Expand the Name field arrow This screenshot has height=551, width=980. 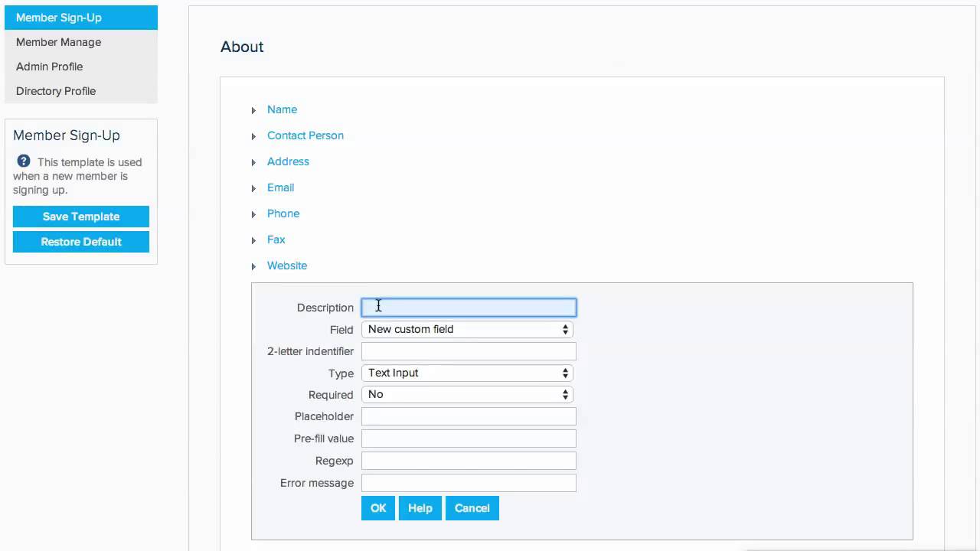(253, 111)
